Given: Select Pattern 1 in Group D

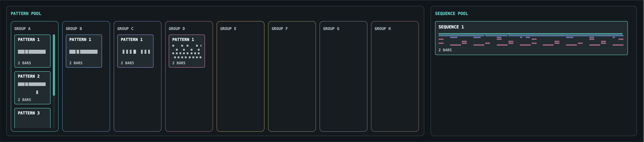Looking at the screenshot, I should pyautogui.click(x=187, y=51).
